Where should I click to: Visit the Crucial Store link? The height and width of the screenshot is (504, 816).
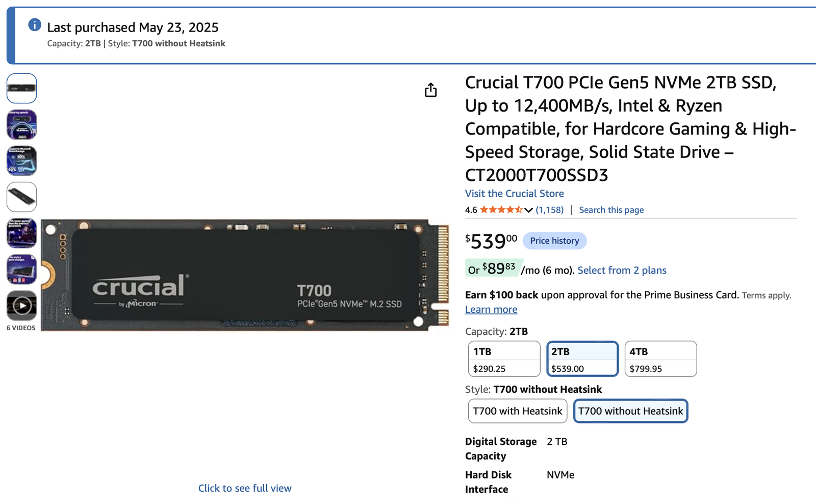pos(515,194)
